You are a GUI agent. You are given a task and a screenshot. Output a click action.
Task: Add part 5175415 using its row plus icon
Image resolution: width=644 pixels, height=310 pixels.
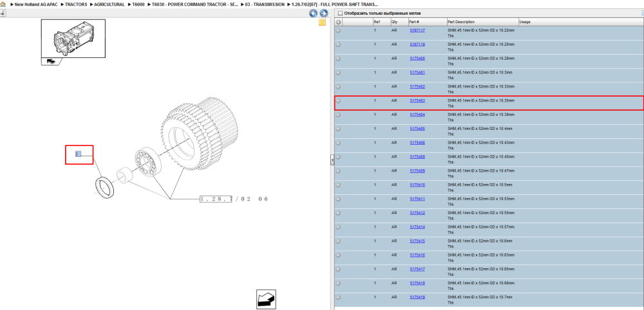tap(339, 241)
